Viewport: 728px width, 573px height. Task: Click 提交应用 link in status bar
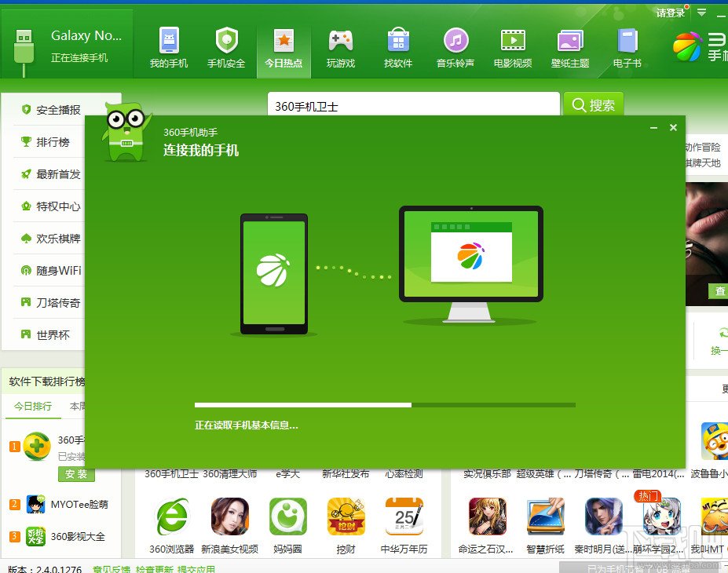pos(196,569)
